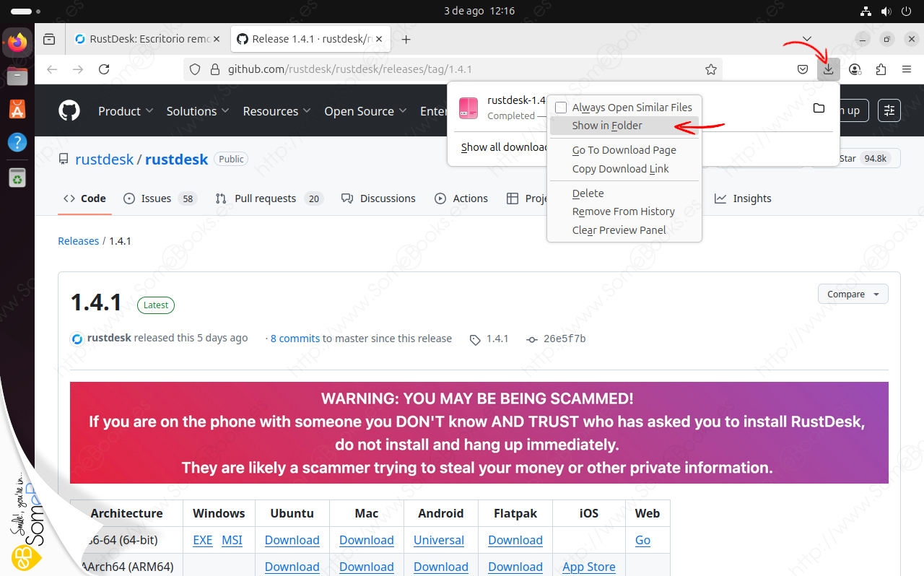924x576 pixels.
Task: Open the Issues tab
Action: [x=160, y=198]
